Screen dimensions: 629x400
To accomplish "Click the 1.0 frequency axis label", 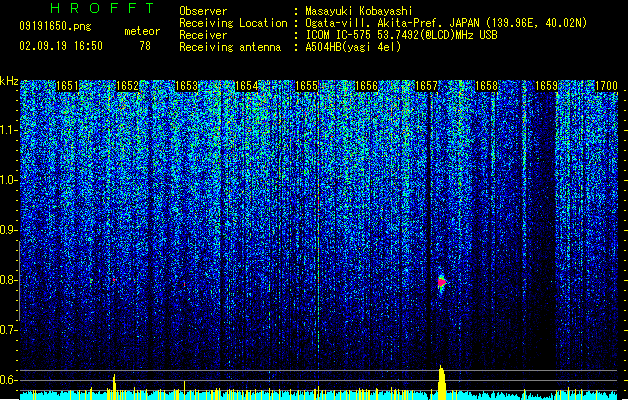I will point(9,181).
